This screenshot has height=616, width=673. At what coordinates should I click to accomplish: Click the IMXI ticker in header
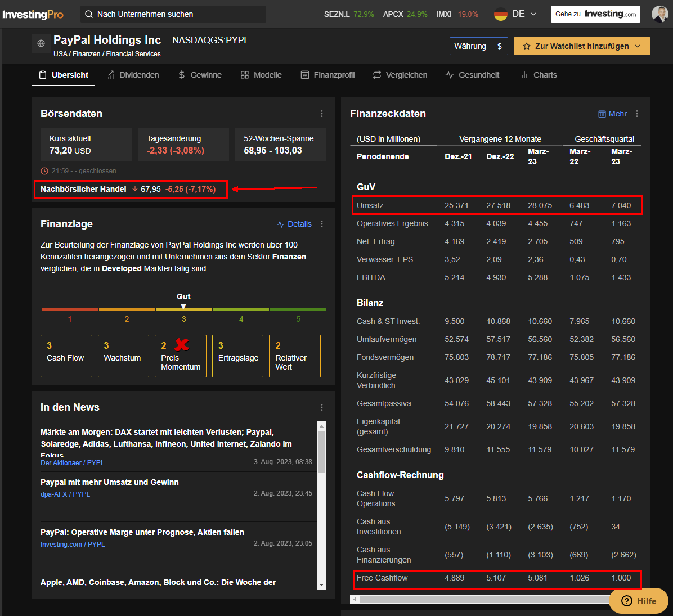457,14
